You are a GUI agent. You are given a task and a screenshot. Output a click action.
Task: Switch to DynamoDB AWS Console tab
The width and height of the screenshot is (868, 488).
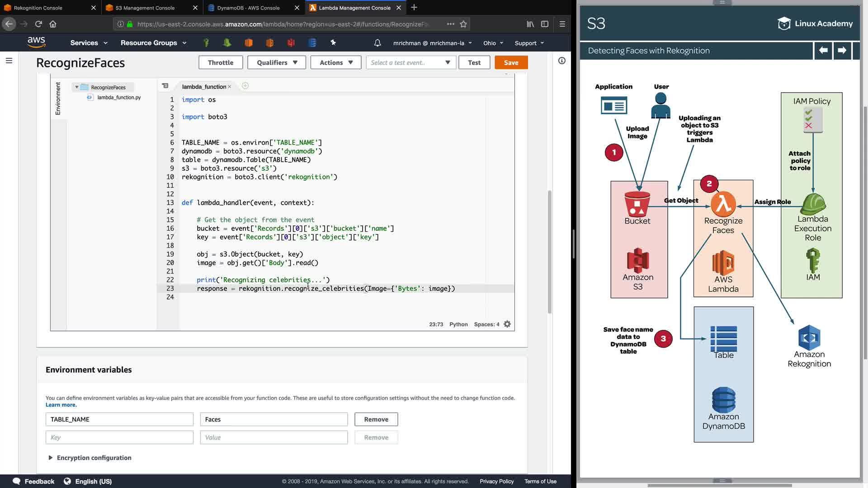click(248, 8)
